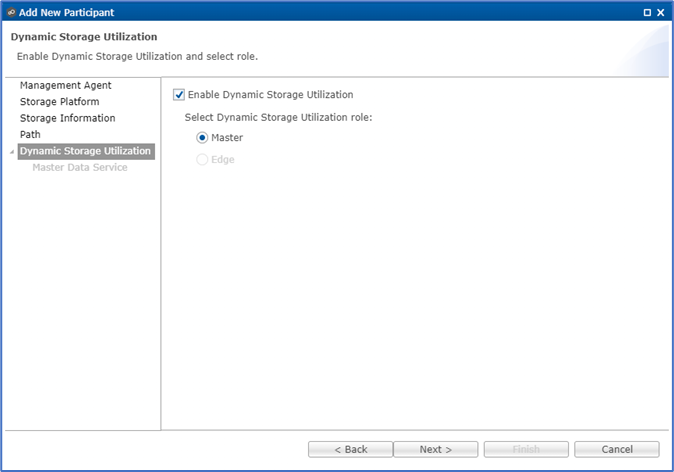Screen dimensions: 674x472
Task: Uncheck Enable Dynamic Storage Utilization checkbox
Action: point(179,95)
